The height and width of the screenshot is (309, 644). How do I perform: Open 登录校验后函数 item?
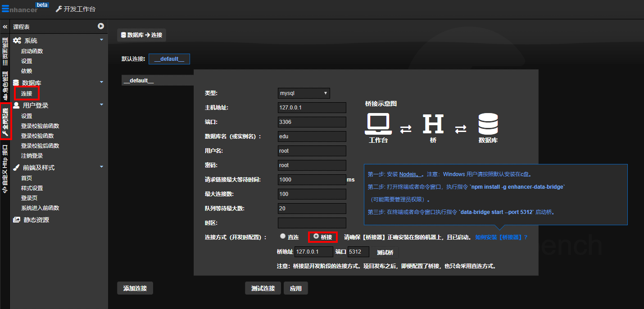pos(40,146)
